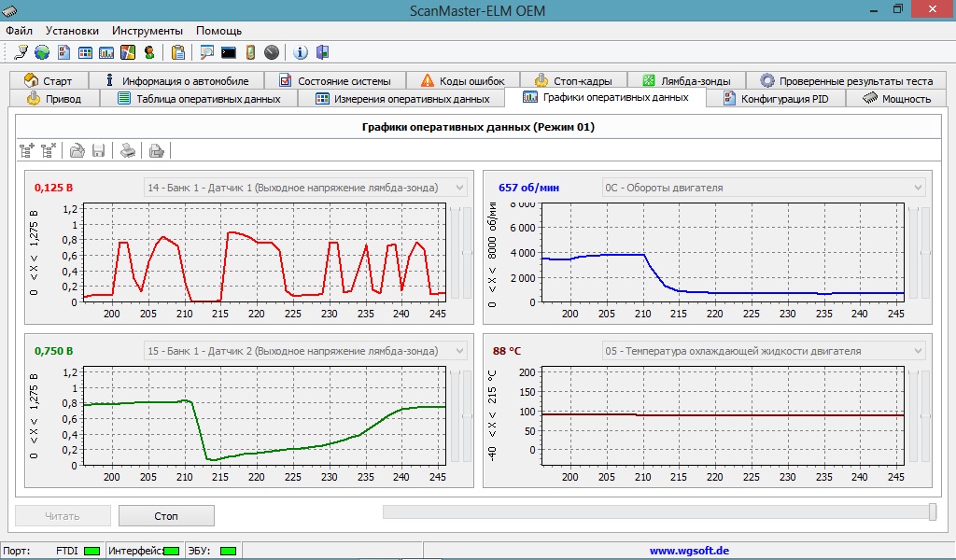Click the clipboard report icon in toolbar

coord(177,52)
